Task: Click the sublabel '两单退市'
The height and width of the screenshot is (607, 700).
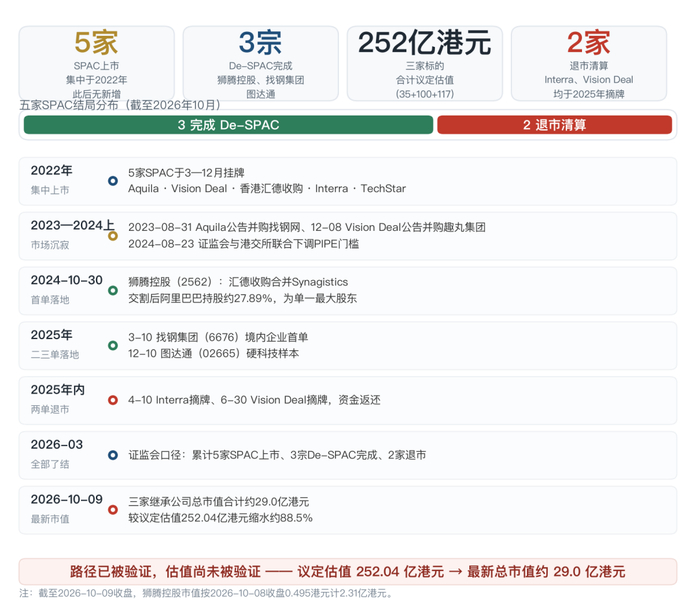Action: coord(50,409)
